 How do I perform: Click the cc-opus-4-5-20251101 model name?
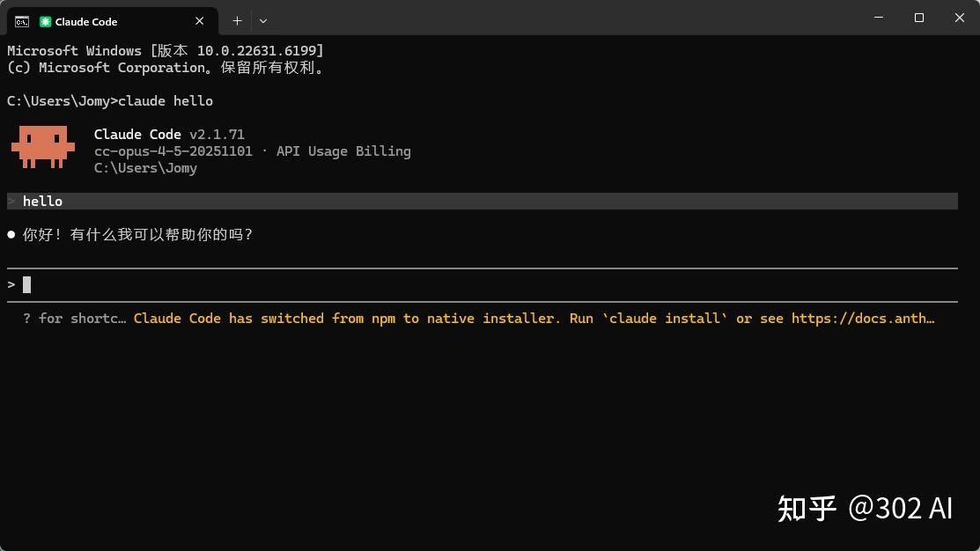coord(173,151)
